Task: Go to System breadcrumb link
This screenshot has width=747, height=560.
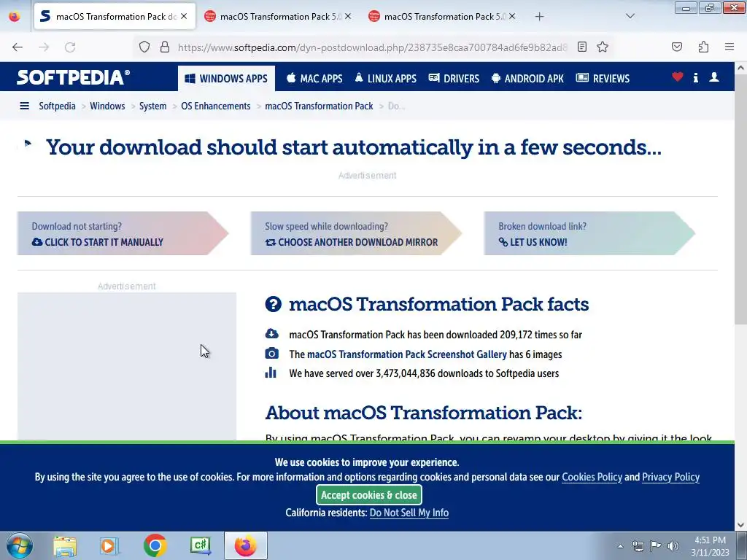Action: click(x=153, y=106)
